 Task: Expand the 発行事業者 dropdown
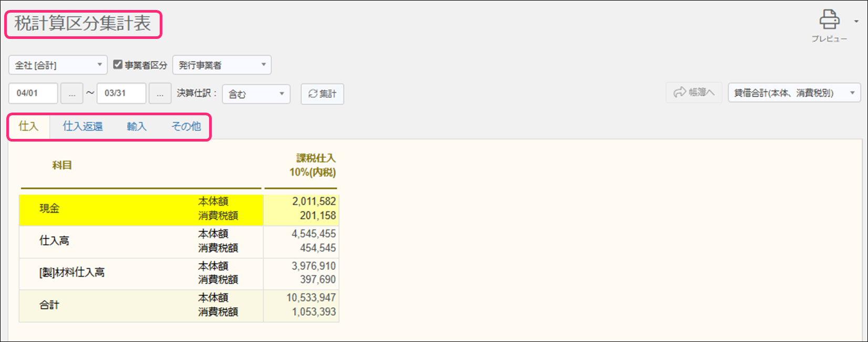(222, 65)
